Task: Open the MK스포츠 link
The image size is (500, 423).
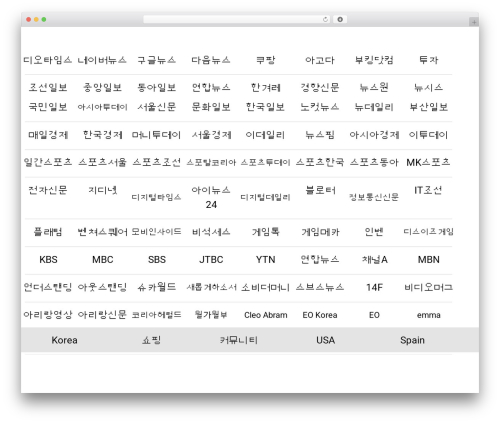Action: click(428, 162)
